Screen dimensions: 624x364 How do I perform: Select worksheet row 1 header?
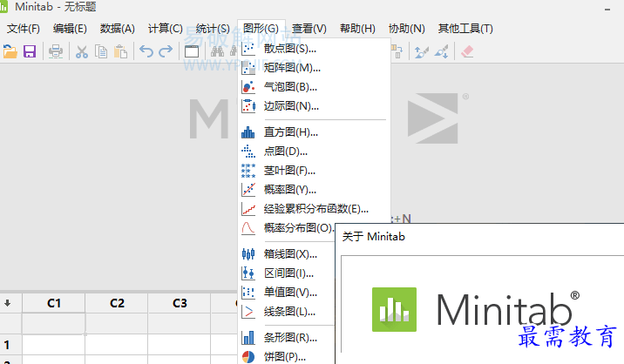[x=10, y=344]
